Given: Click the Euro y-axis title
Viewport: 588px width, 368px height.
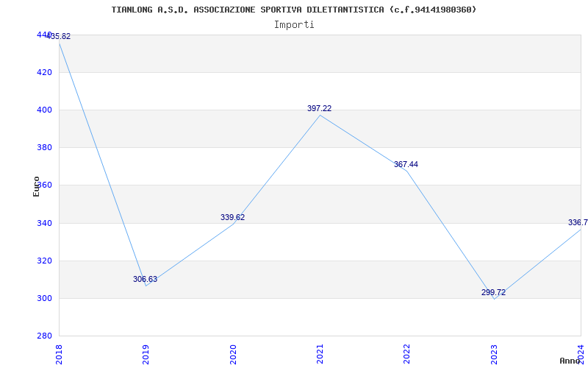Looking at the screenshot, I should tap(36, 187).
